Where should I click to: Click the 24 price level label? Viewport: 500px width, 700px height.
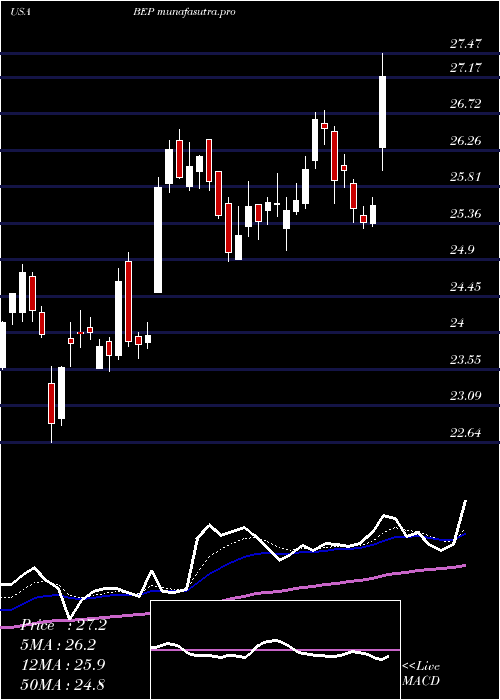[458, 322]
